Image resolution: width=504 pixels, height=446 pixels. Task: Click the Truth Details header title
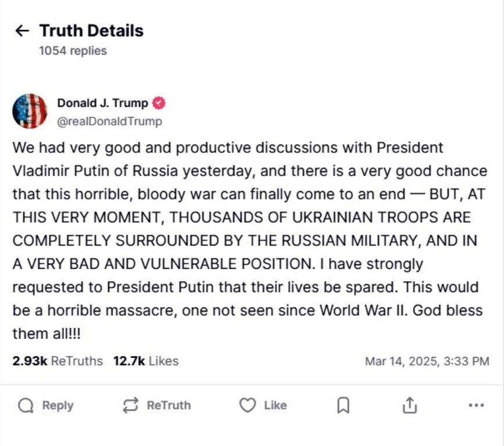[x=91, y=31]
